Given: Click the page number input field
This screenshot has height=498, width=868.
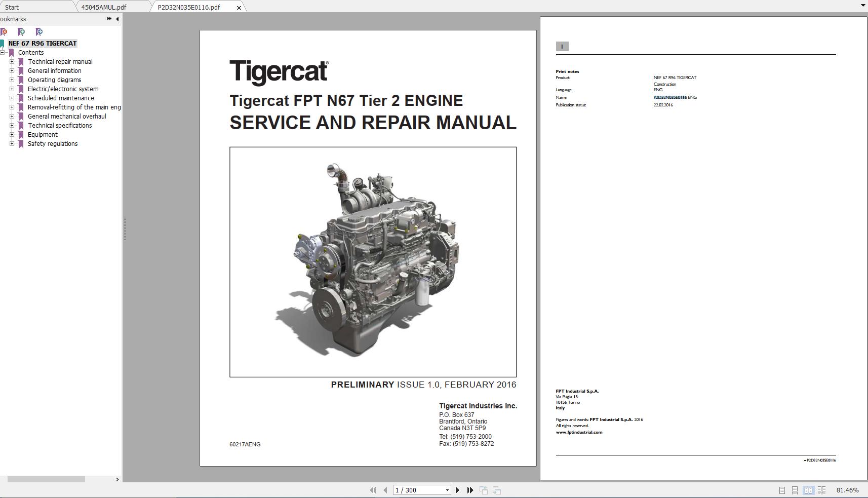Looking at the screenshot, I should (410, 490).
